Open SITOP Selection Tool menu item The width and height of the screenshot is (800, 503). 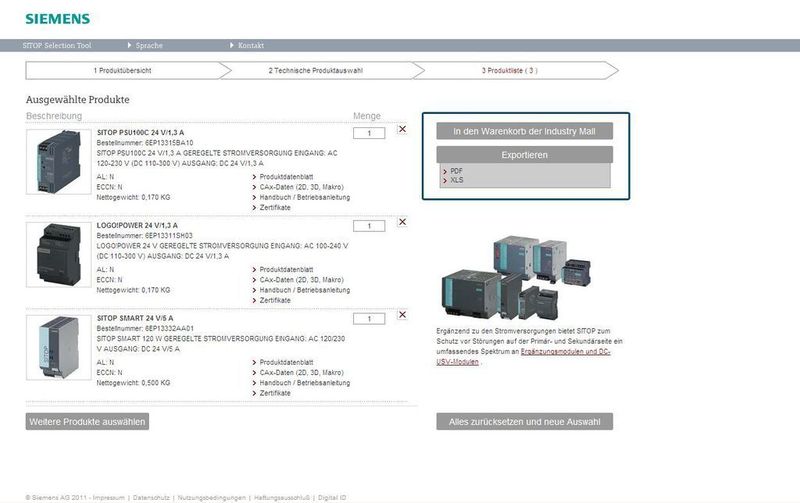click(57, 45)
